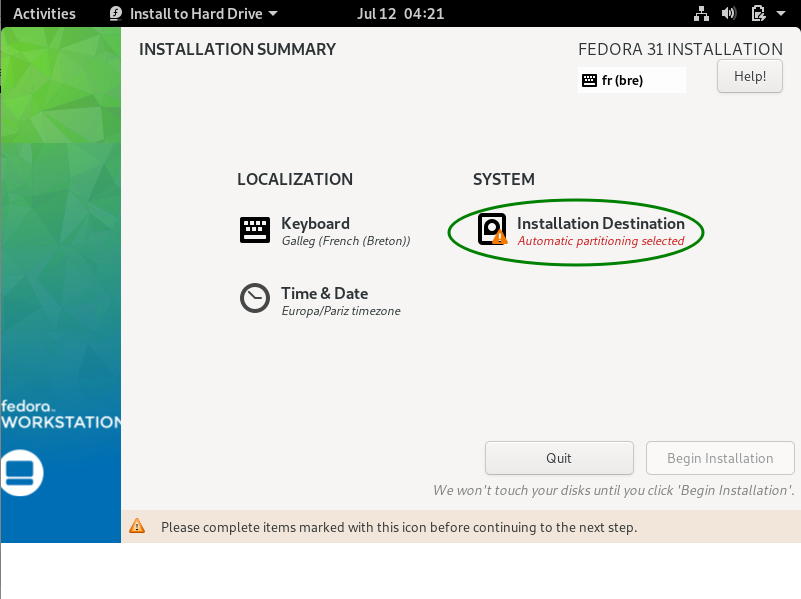Click the LOCALIZATION section heading
Image resolution: width=801 pixels, height=599 pixels.
click(x=295, y=179)
